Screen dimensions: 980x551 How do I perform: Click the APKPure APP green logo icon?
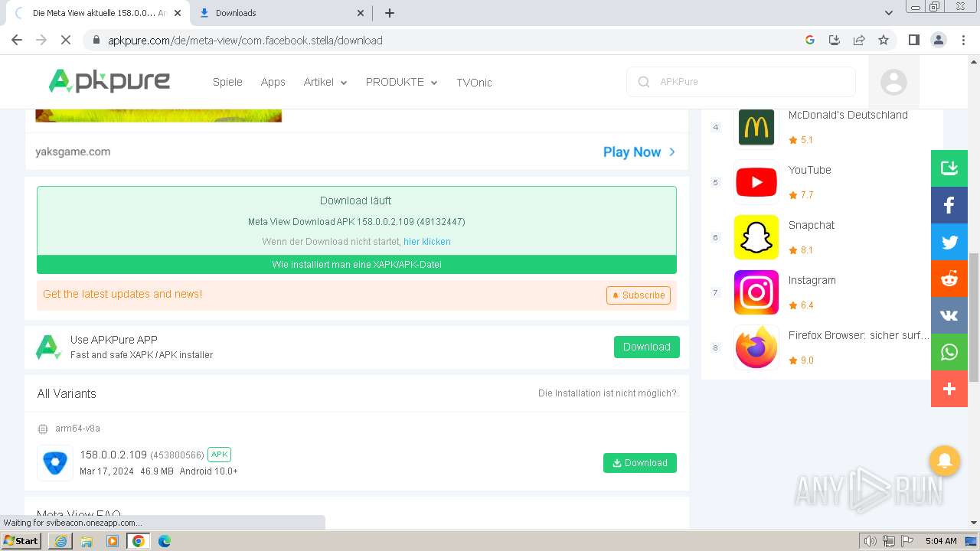tap(48, 347)
